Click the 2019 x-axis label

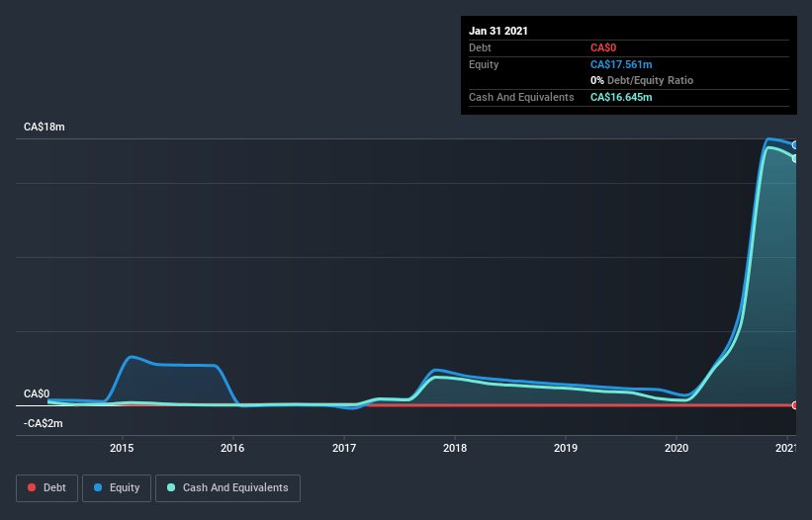click(x=566, y=448)
